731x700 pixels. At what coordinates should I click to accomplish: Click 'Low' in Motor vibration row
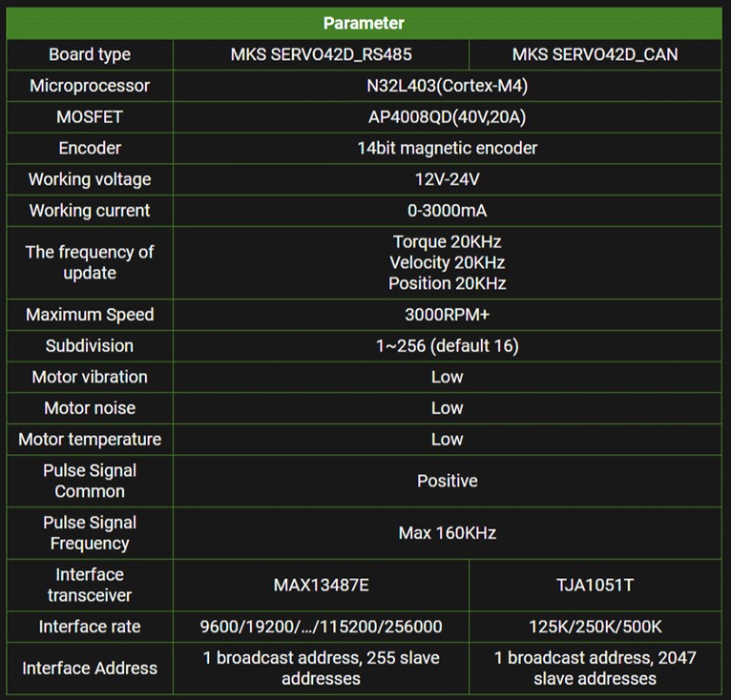(447, 377)
